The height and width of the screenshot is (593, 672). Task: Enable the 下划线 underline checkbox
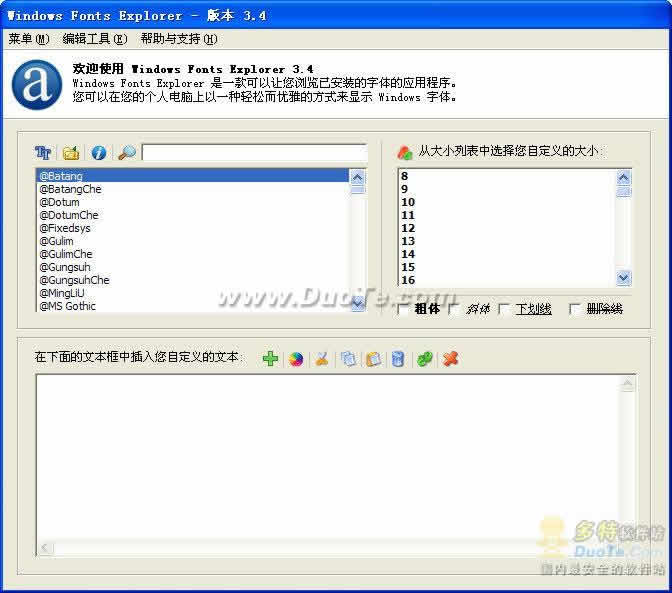[504, 309]
